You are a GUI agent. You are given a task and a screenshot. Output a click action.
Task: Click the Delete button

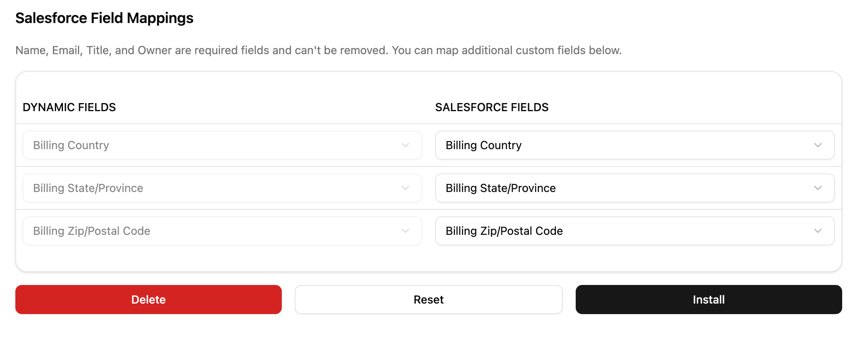pyautogui.click(x=148, y=299)
